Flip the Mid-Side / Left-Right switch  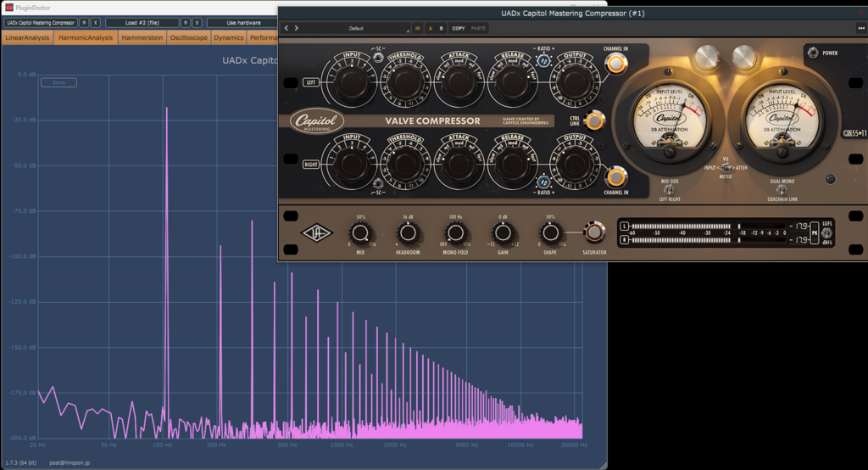point(670,189)
